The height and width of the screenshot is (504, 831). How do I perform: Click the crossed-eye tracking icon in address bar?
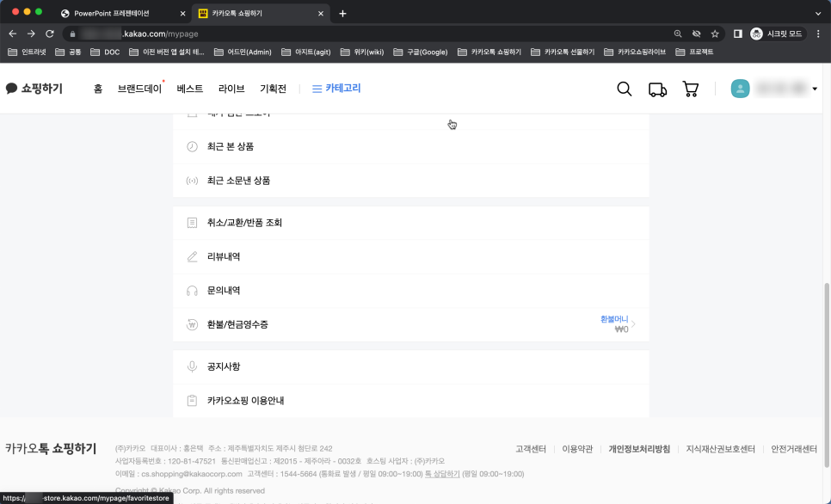(697, 34)
